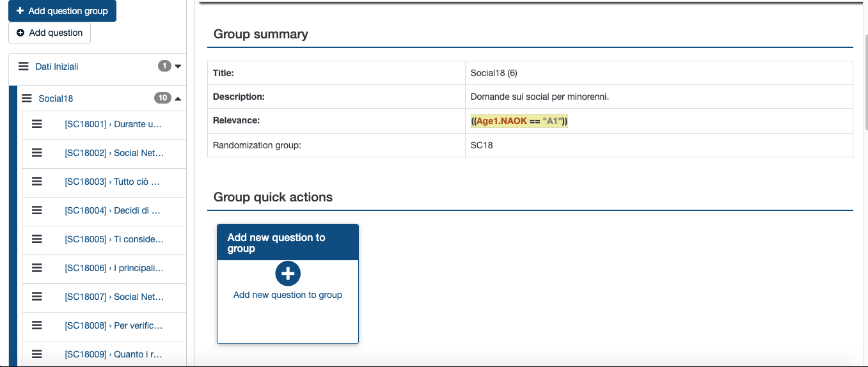Click the drag handle beside question SC18009
868x367 pixels.
pos(37,354)
